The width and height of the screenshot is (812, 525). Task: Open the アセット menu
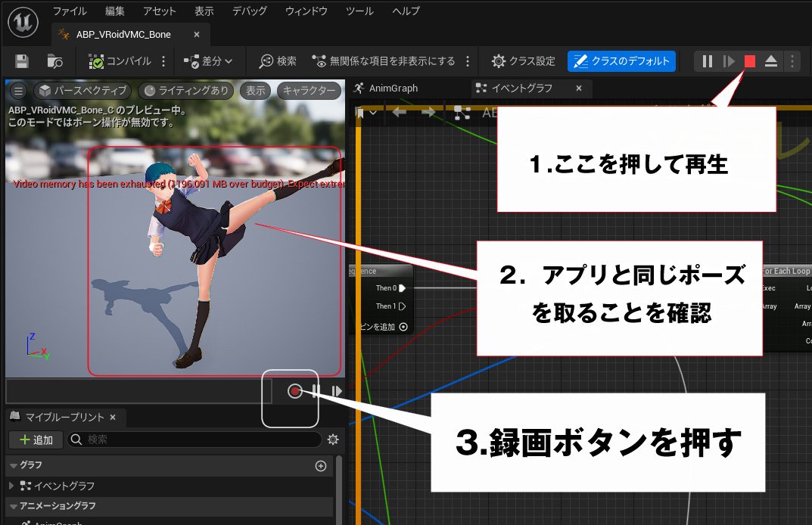[x=160, y=11]
